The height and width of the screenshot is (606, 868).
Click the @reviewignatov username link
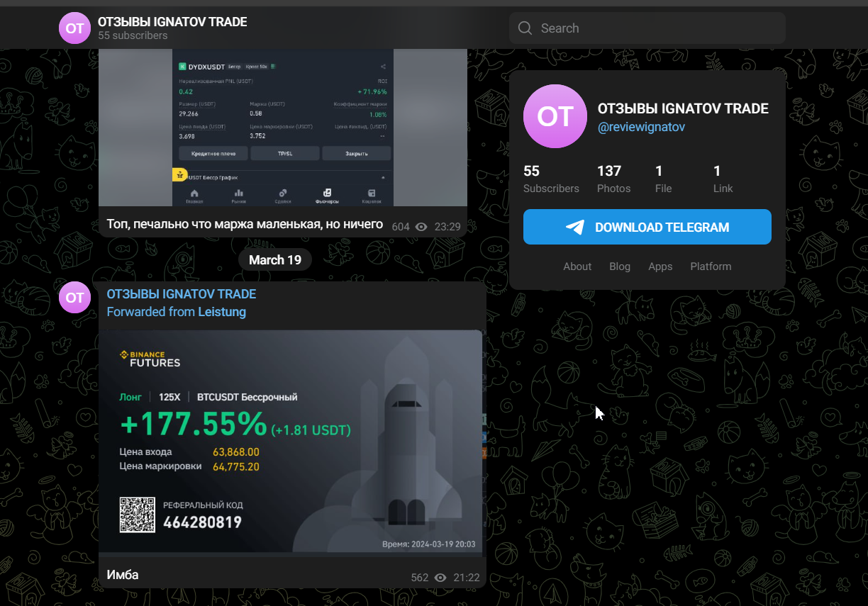coord(641,127)
